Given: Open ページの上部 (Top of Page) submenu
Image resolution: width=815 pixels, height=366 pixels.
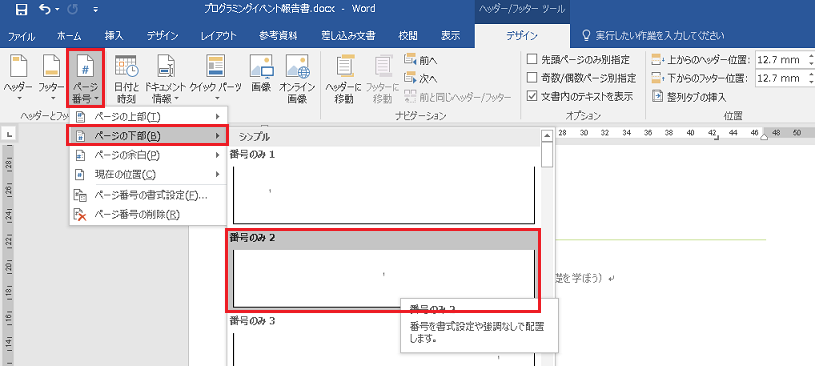Looking at the screenshot, I should click(x=148, y=116).
